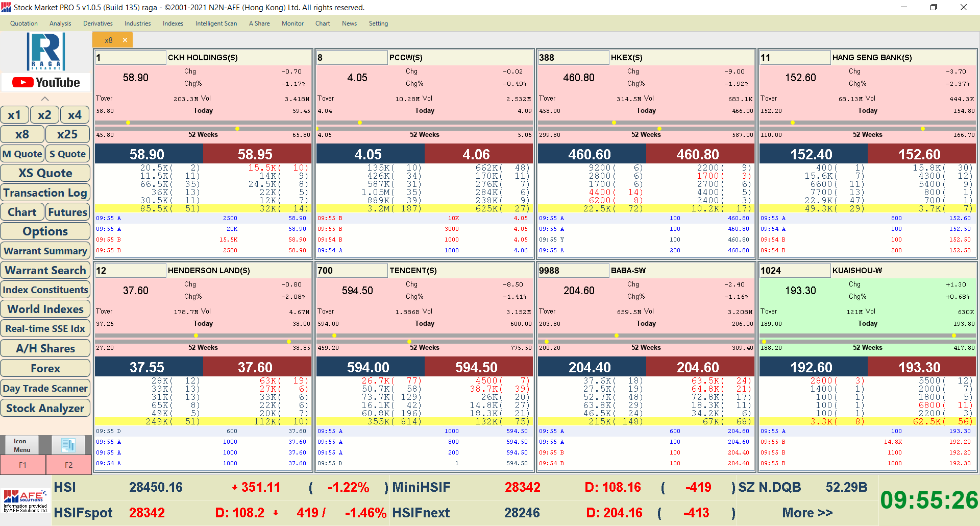Collapse the sidebar with the up chevron
Screen dimensions: 980x526
tap(45, 99)
